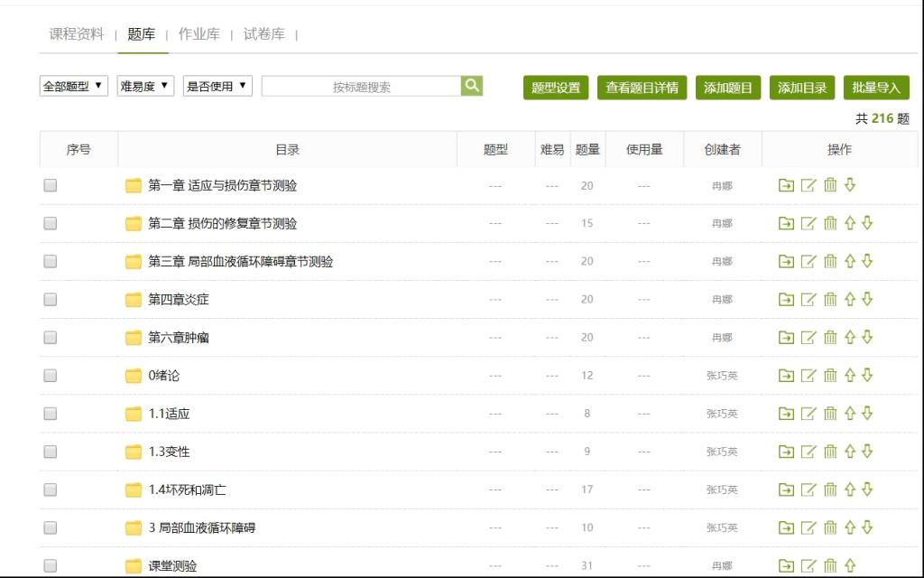The height and width of the screenshot is (578, 924).
Task: Select the checkbox for the 课堂测验 row
Action: [51, 565]
